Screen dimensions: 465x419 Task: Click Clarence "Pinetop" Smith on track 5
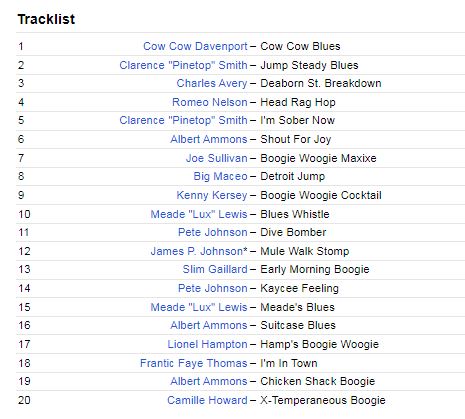pos(184,120)
